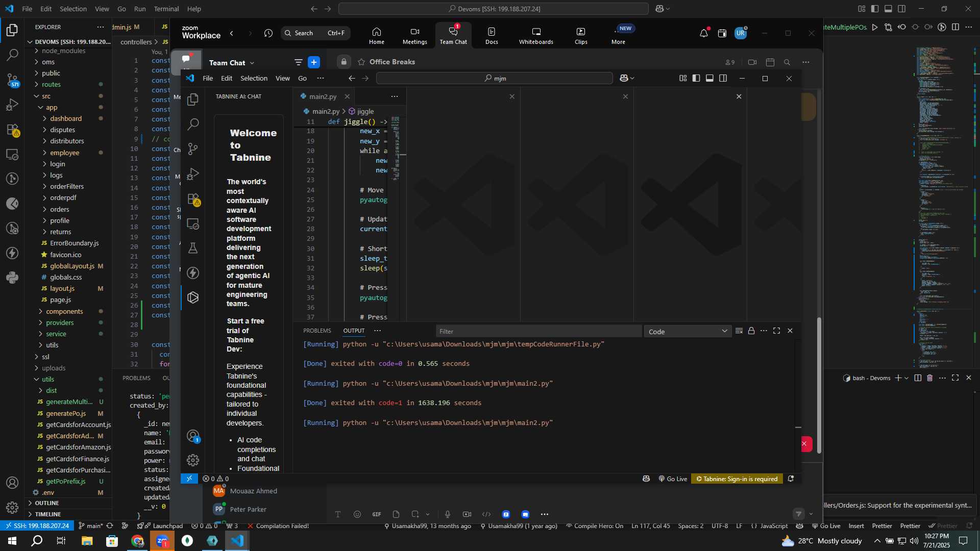980x551 pixels.
Task: Open screenshot options chevron in chat composer
Action: click(x=428, y=514)
